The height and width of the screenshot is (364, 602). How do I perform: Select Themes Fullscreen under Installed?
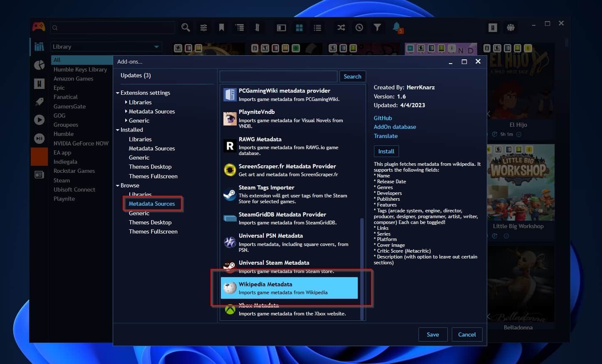click(x=153, y=176)
